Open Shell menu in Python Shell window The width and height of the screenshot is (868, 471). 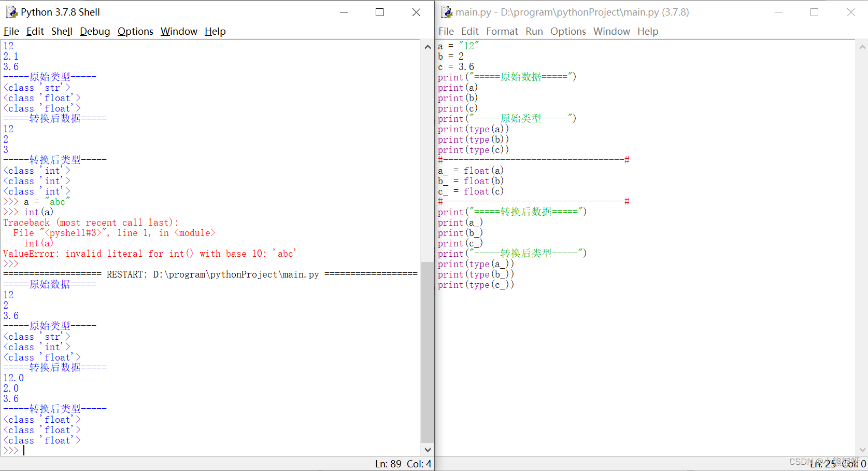click(x=62, y=32)
